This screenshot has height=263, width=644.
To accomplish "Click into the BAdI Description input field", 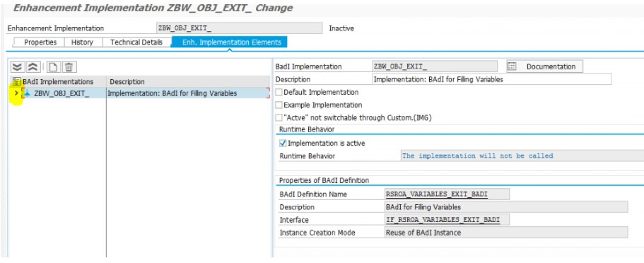I will [x=491, y=79].
